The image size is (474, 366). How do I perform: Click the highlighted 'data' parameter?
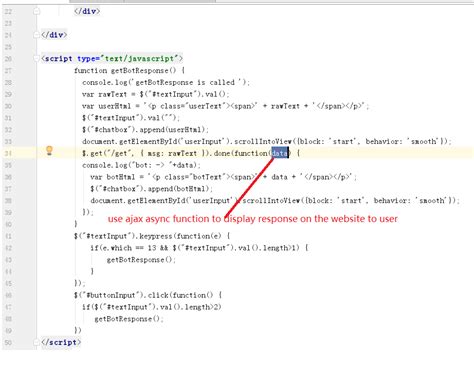280,153
